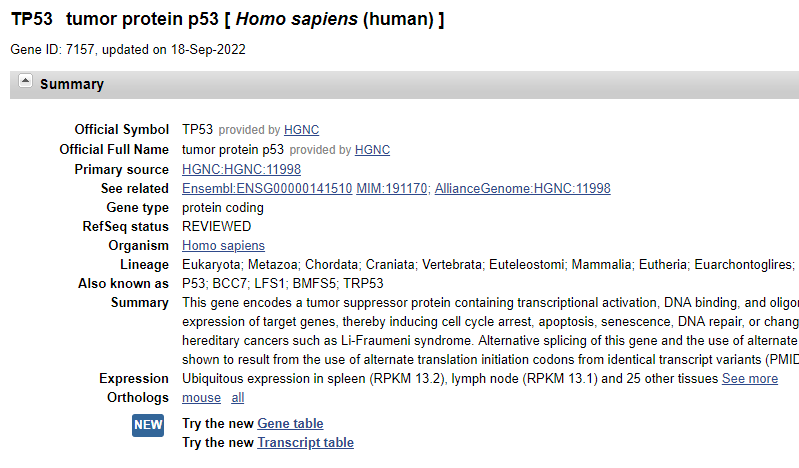Screen dimensions: 799x468
Task: Click the Summary section header bar
Action: pyautogui.click(x=404, y=85)
